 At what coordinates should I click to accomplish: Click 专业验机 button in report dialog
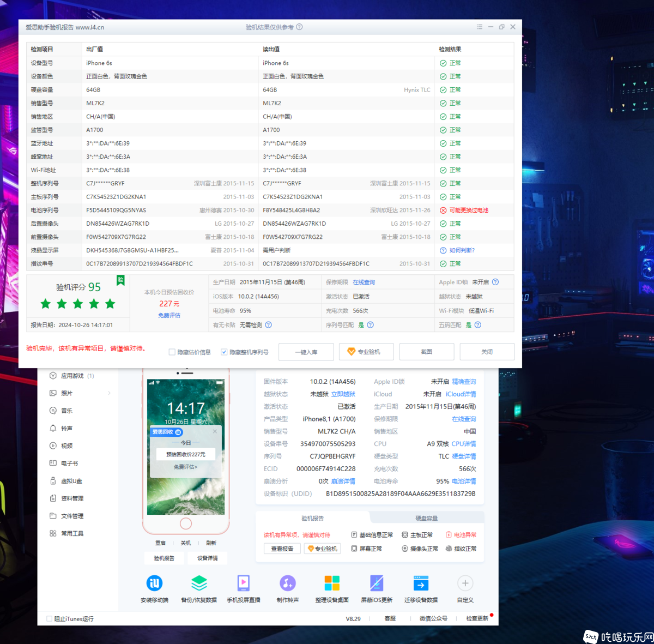[366, 352]
